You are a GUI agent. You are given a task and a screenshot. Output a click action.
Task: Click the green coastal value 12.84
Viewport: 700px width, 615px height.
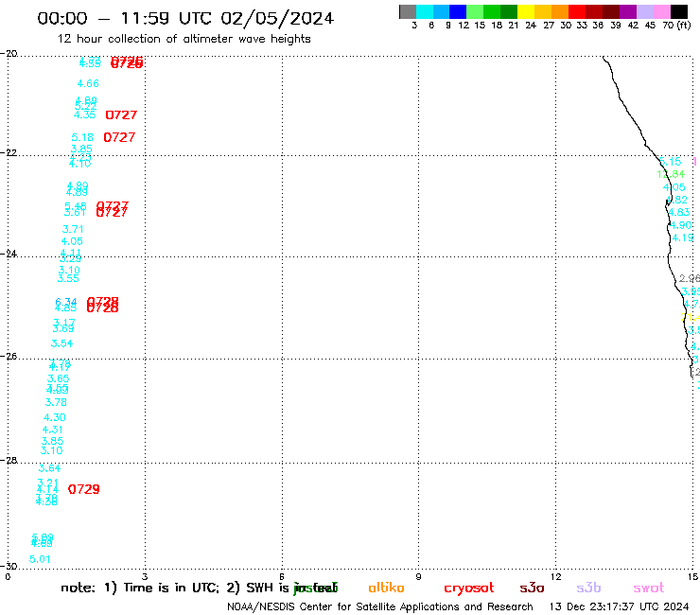pos(671,174)
